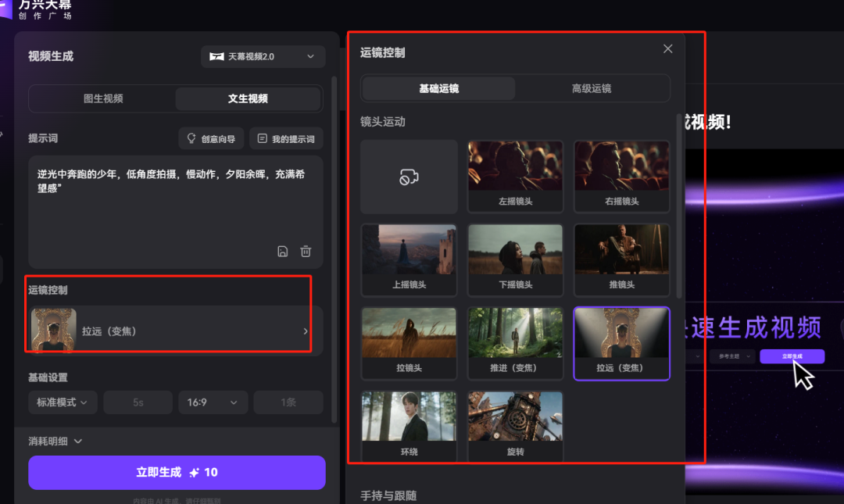Select the no-camera-movement icon in 镜头运动
The image size is (844, 504).
click(x=409, y=176)
